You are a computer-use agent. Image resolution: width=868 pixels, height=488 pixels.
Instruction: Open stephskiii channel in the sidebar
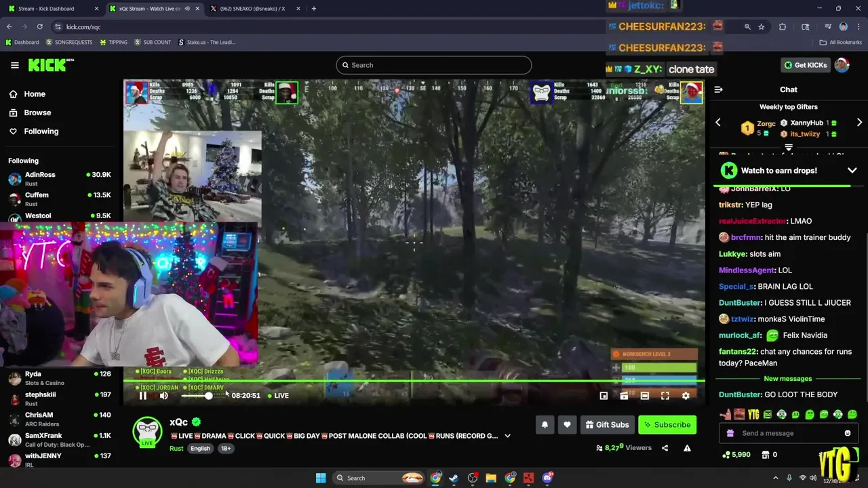click(x=60, y=399)
